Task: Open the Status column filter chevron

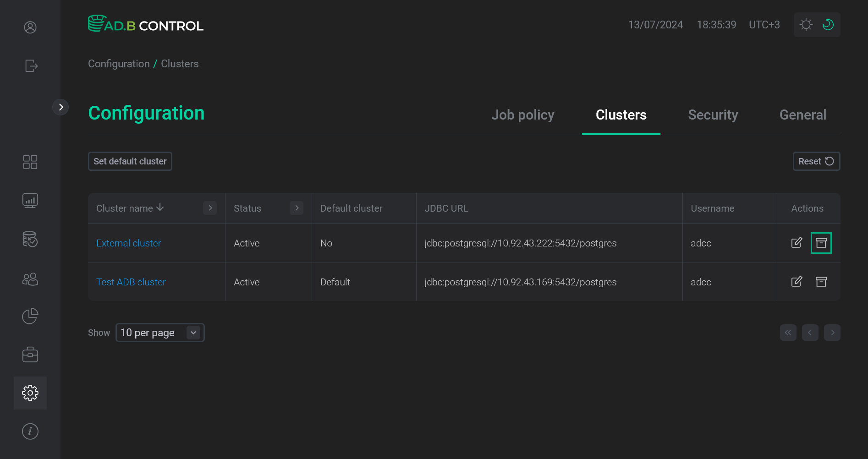Action: (297, 208)
